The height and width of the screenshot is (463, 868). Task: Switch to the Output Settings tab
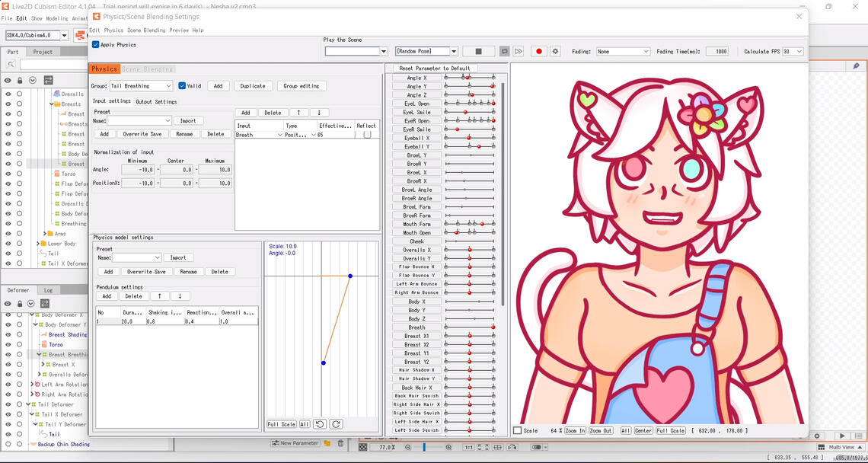coord(156,101)
